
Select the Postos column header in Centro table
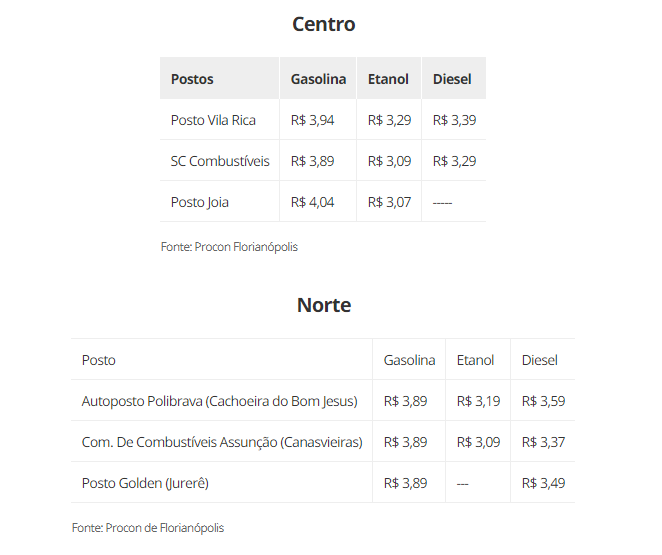pyautogui.click(x=192, y=79)
